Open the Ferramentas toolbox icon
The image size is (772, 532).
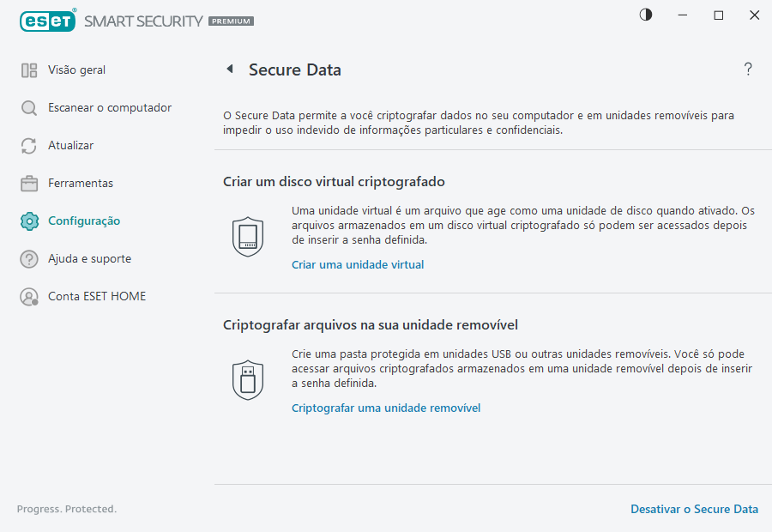pos(28,183)
